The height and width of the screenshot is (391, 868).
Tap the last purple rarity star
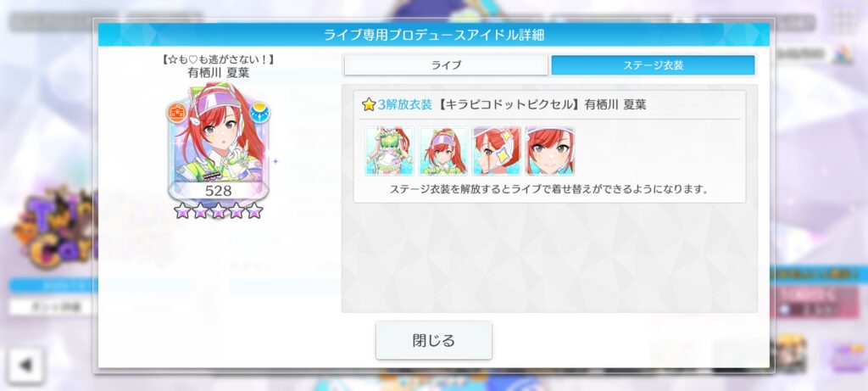pyautogui.click(x=254, y=210)
